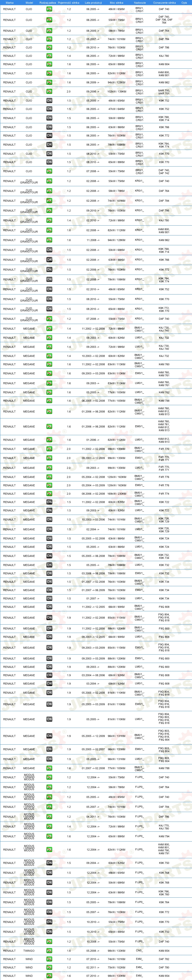Select the M4R 700, M4R 701 engine cell
This screenshot has width=192, height=980.
[164, 92]
